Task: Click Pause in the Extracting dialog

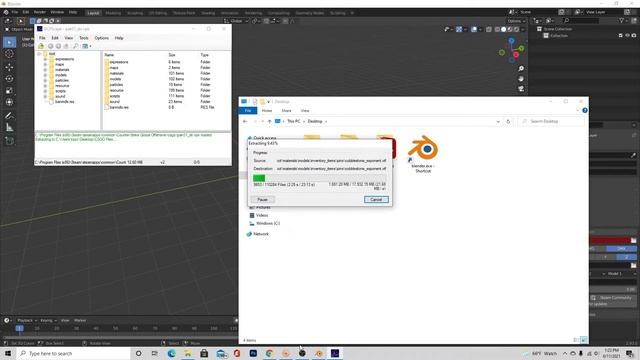Action: [x=262, y=200]
